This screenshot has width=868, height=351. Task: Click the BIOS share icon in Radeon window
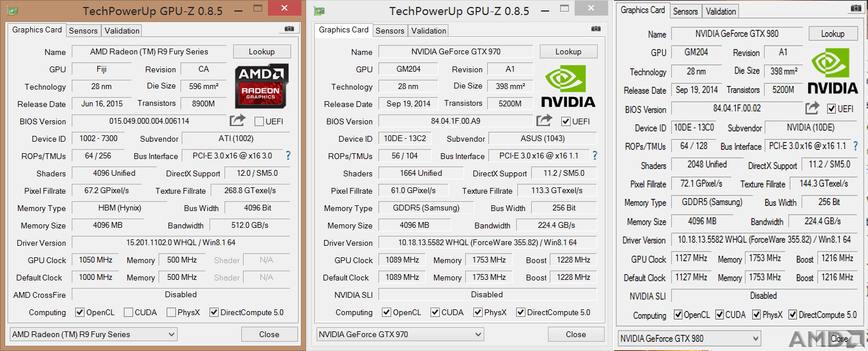[237, 120]
